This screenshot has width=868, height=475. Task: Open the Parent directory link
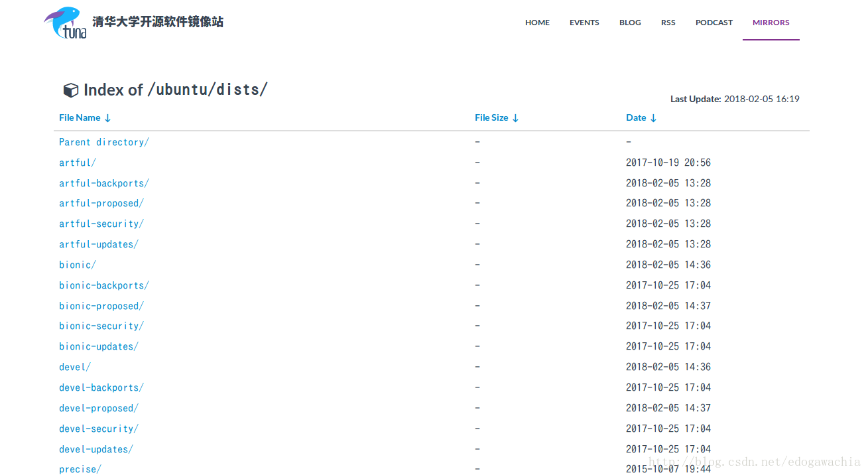pyautogui.click(x=104, y=142)
